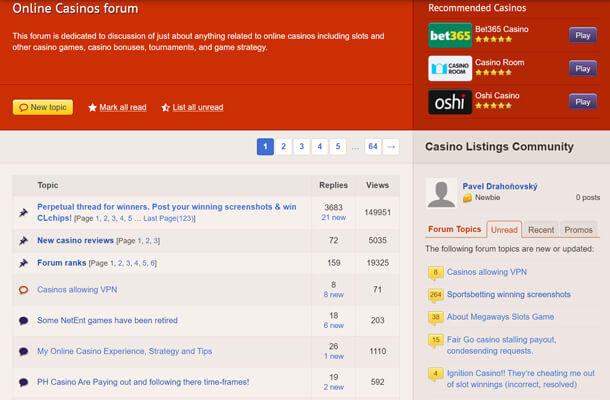Click the 4 badge beside Ignition Casino
Viewport: 610px width, 400px height.
click(x=435, y=374)
